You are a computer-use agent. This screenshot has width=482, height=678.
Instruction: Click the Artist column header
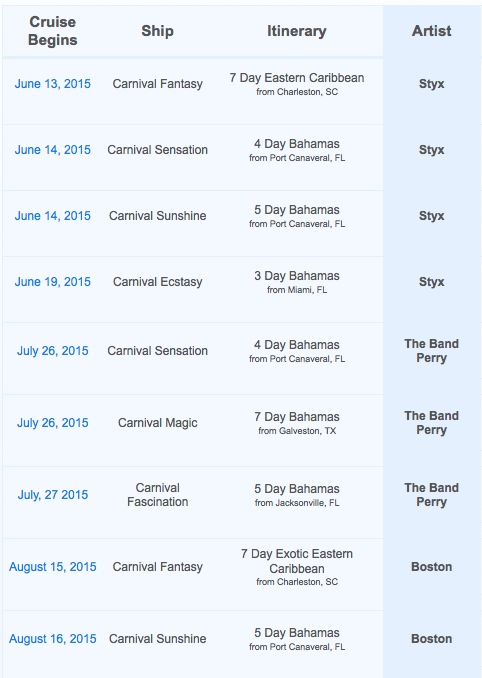tap(431, 31)
